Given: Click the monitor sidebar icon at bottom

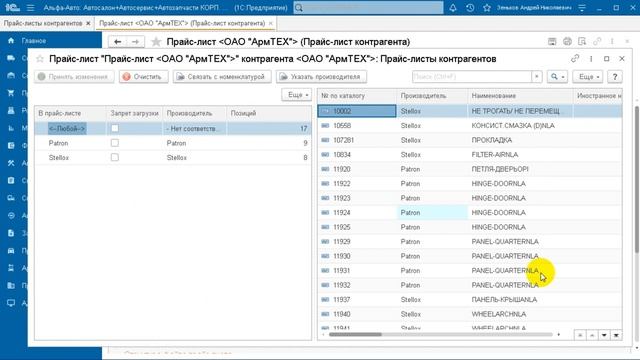Looking at the screenshot, I should click(x=11, y=303).
